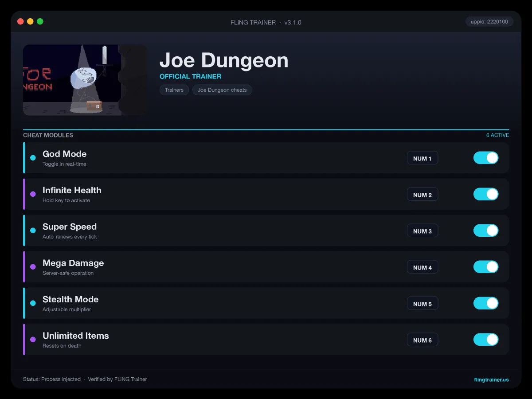Click the 'Adjustable multiplier' description

click(66, 309)
